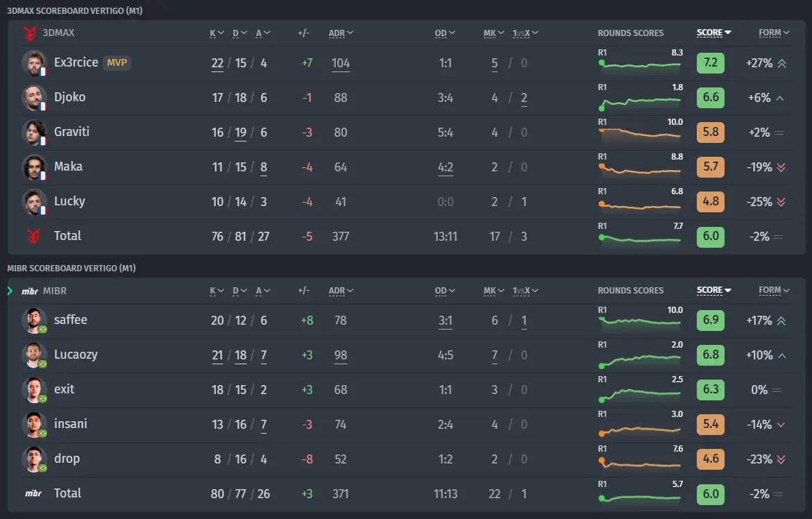Open exit's player avatar
The height and width of the screenshot is (519, 812).
click(34, 390)
